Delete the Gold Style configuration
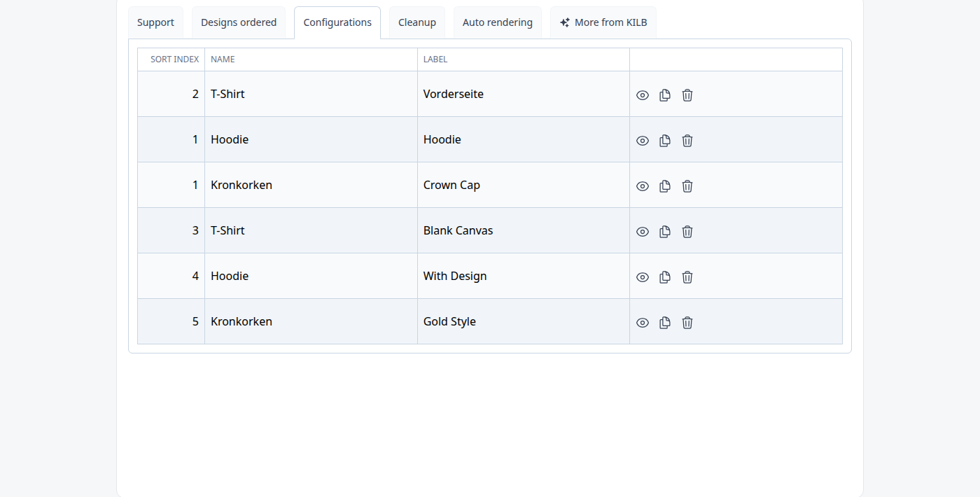The image size is (980, 497). (x=687, y=323)
